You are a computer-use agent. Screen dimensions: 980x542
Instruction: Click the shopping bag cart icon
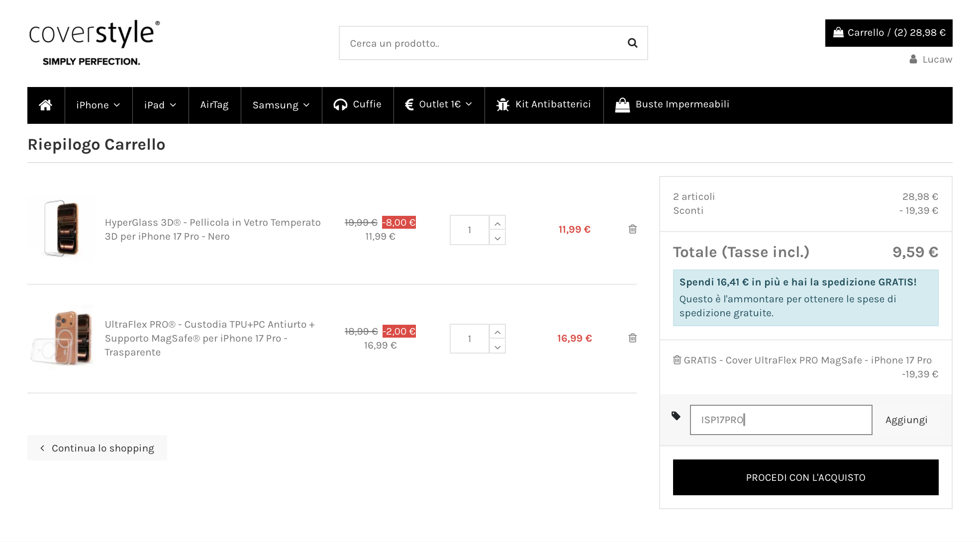[x=838, y=33]
